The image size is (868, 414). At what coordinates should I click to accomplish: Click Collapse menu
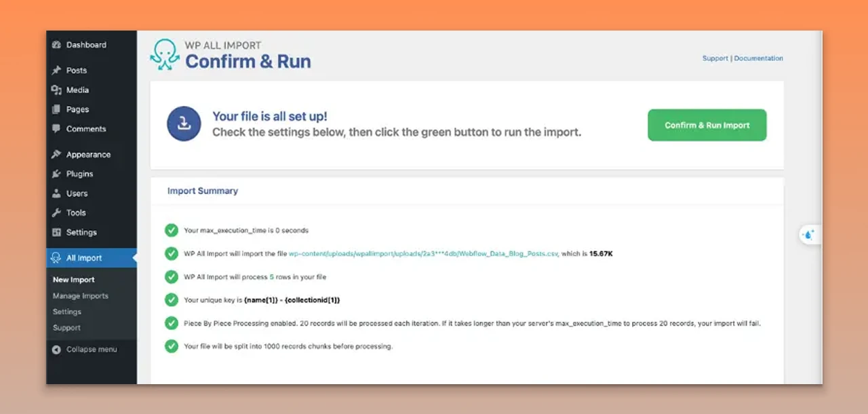pos(92,350)
